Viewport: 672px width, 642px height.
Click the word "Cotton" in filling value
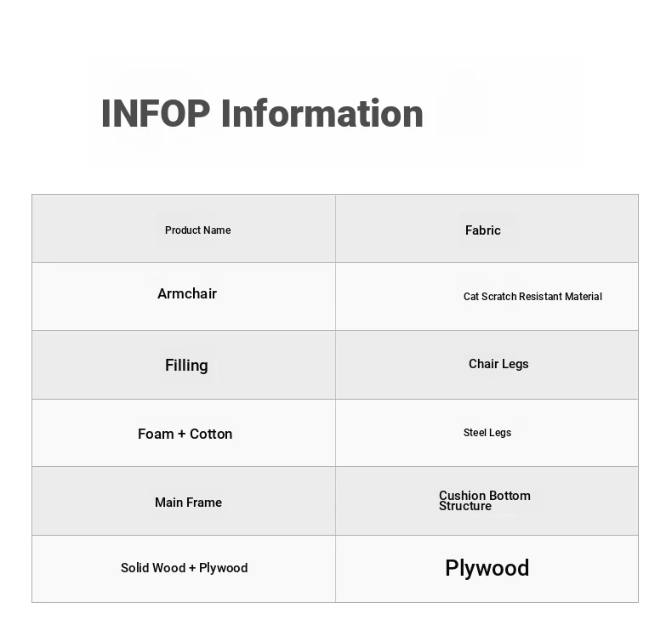pyautogui.click(x=211, y=435)
